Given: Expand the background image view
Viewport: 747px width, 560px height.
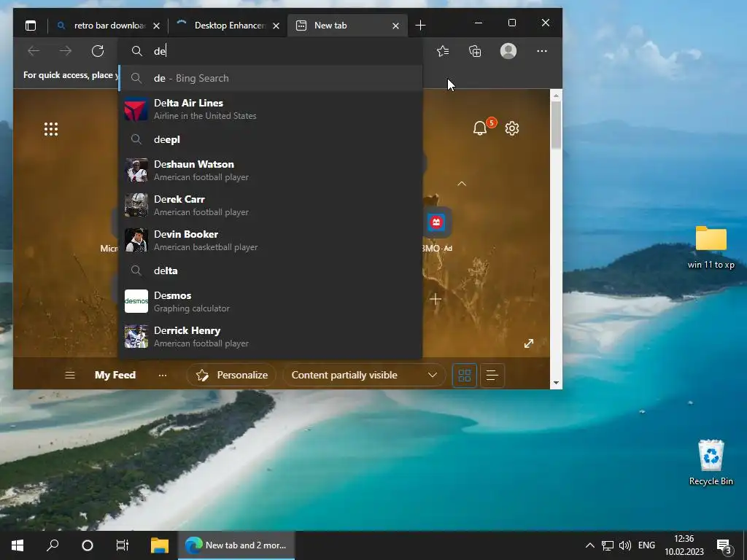Looking at the screenshot, I should point(529,343).
